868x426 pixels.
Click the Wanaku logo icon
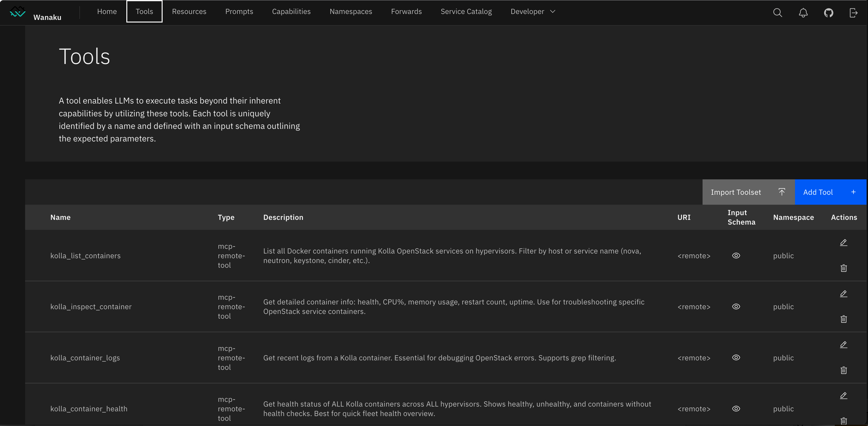click(x=18, y=12)
